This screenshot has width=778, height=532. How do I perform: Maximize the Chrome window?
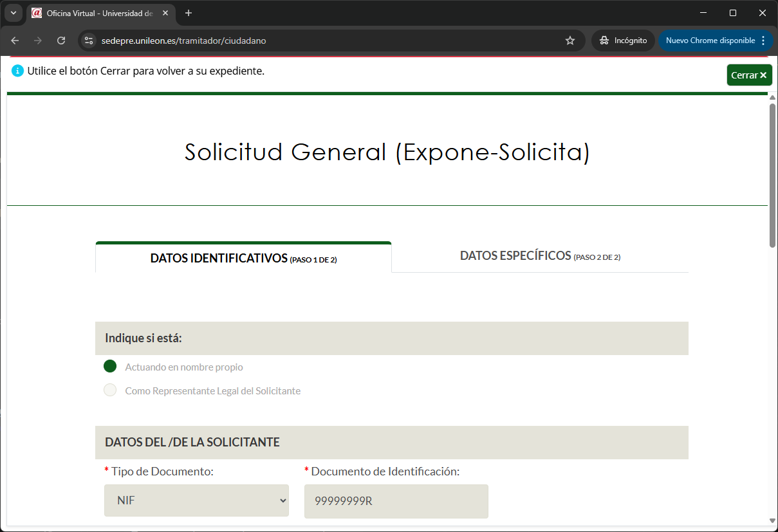pos(733,13)
